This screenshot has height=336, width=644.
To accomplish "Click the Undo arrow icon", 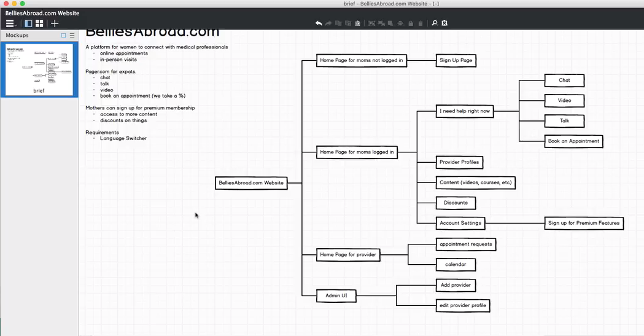I will click(x=319, y=23).
